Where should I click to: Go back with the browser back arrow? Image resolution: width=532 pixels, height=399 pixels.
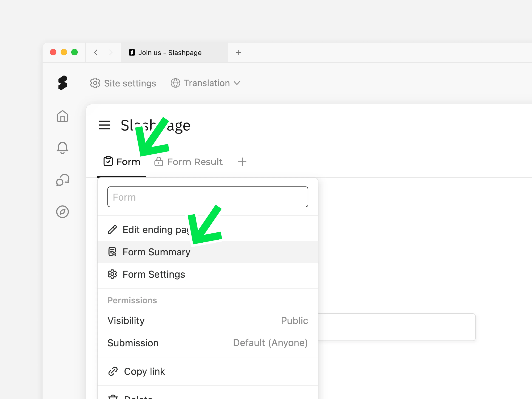96,52
